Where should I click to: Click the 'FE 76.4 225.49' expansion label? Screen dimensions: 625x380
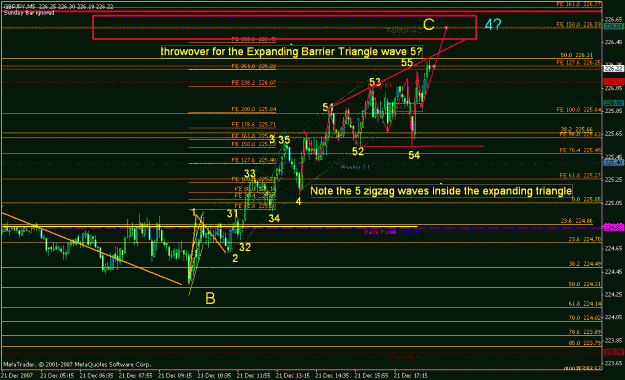[580, 150]
